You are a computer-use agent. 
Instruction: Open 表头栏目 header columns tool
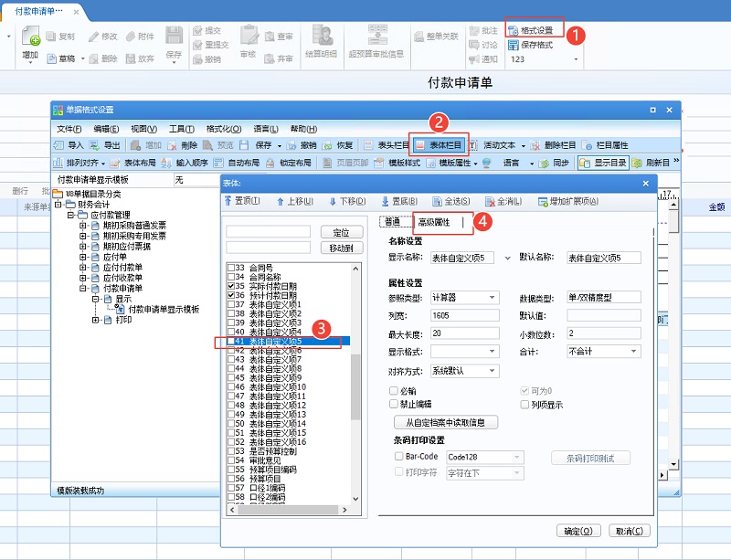[x=387, y=145]
